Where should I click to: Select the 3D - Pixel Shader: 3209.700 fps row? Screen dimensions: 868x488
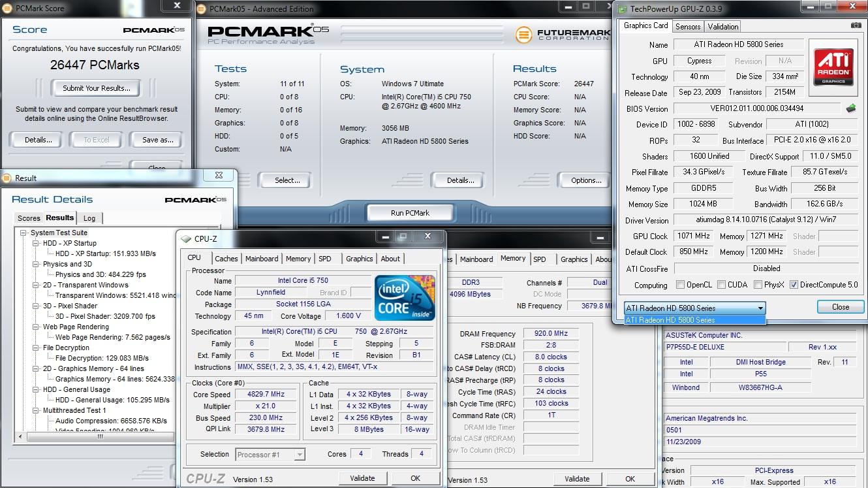(106, 316)
